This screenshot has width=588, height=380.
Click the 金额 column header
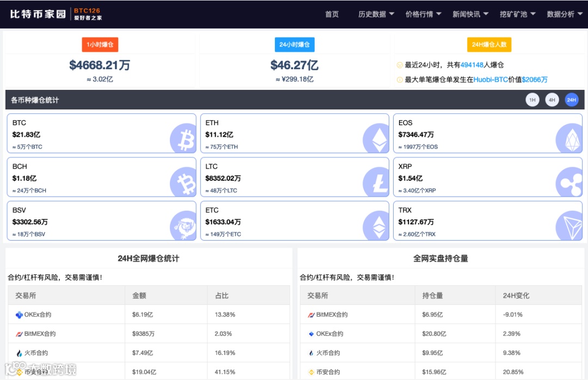[x=139, y=296]
